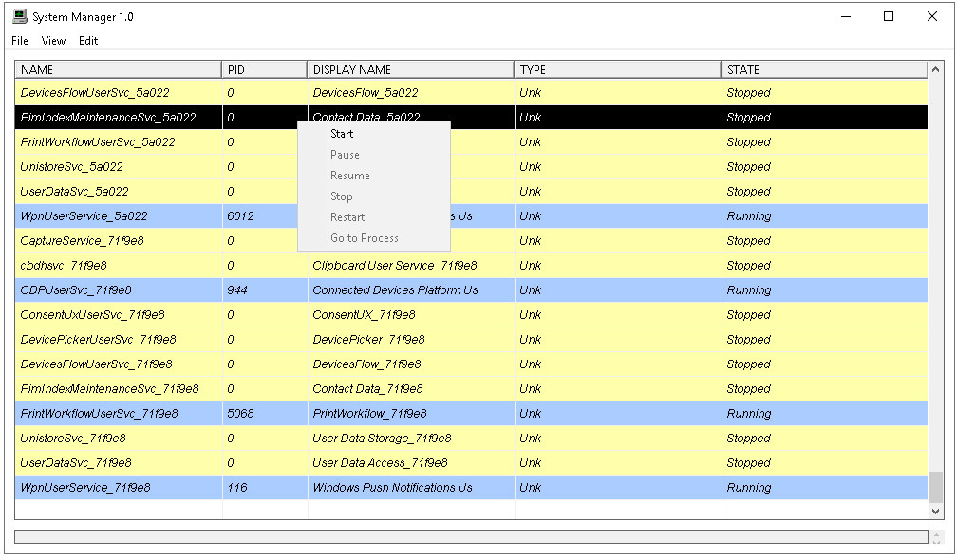Sort by the NAME column header
This screenshot has height=560, width=957.
click(x=119, y=69)
